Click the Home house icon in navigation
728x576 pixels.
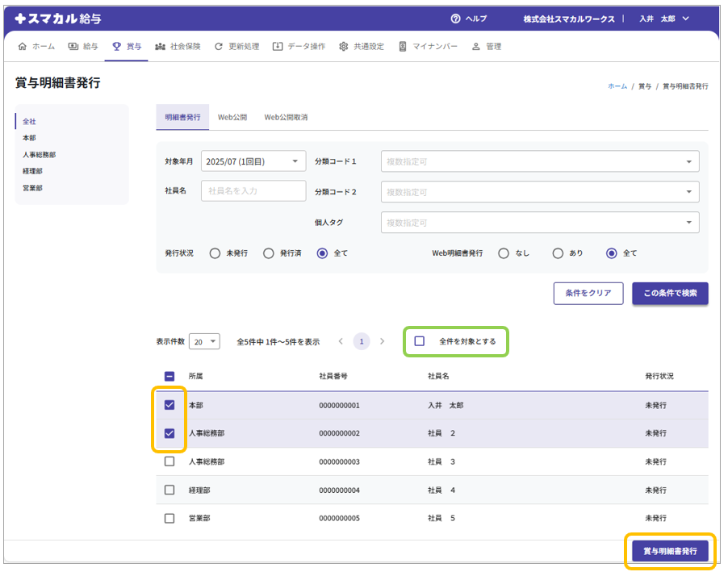coord(22,47)
